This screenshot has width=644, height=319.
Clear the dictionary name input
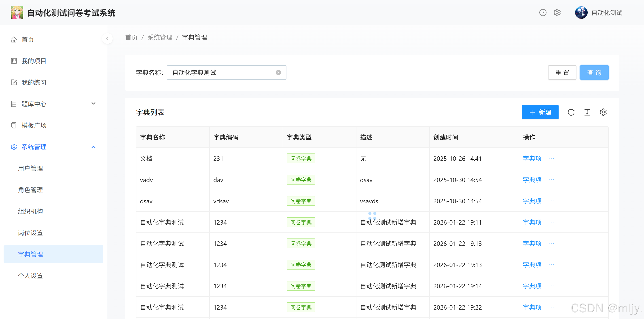pos(278,72)
